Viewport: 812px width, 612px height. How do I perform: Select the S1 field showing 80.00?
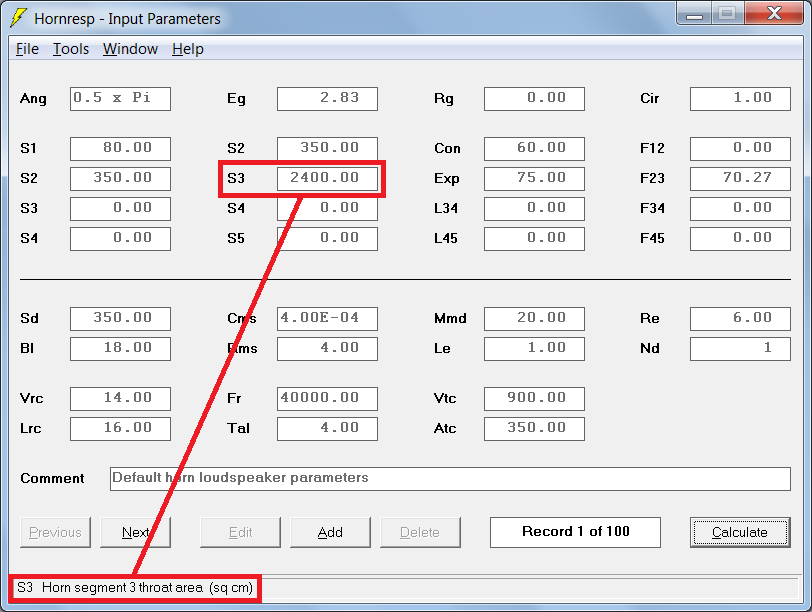click(120, 149)
